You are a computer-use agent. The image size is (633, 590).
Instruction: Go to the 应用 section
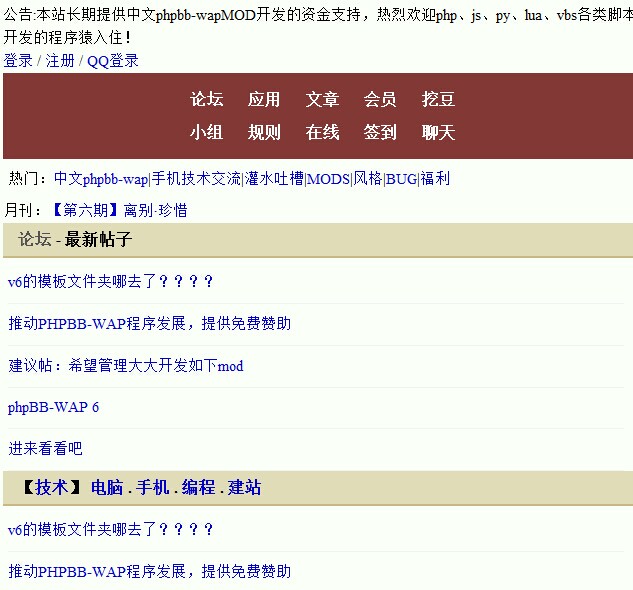[264, 99]
